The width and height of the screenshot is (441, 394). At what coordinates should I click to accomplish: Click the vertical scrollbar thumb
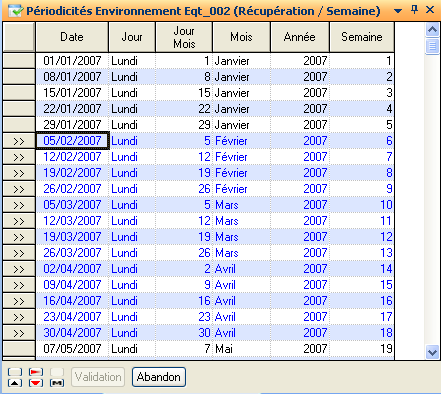pyautogui.click(x=432, y=46)
